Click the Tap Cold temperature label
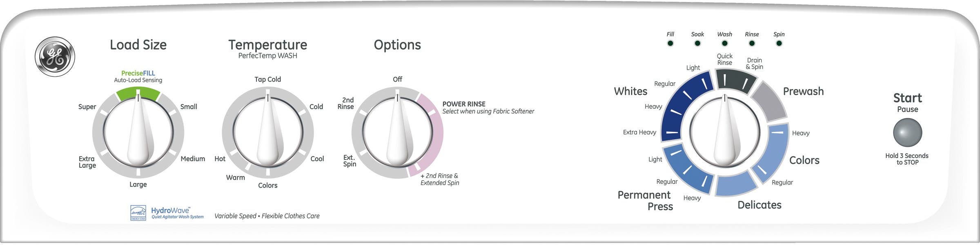Image resolution: width=980 pixels, height=245 pixels. coord(268,79)
